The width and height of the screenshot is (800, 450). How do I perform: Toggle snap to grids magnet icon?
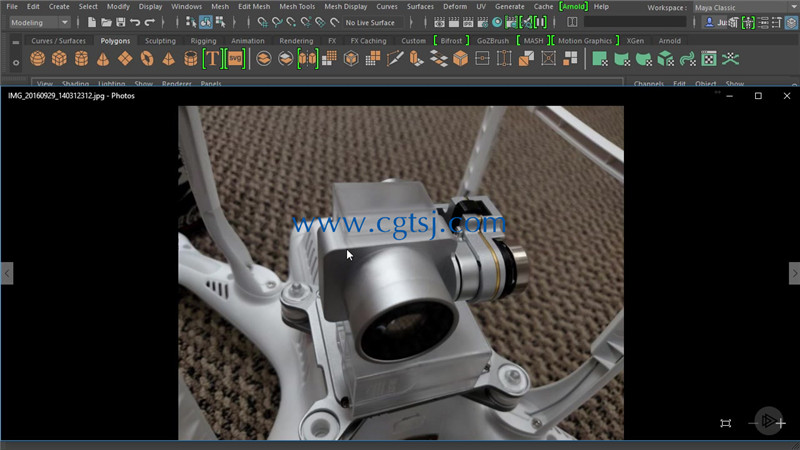[262, 22]
